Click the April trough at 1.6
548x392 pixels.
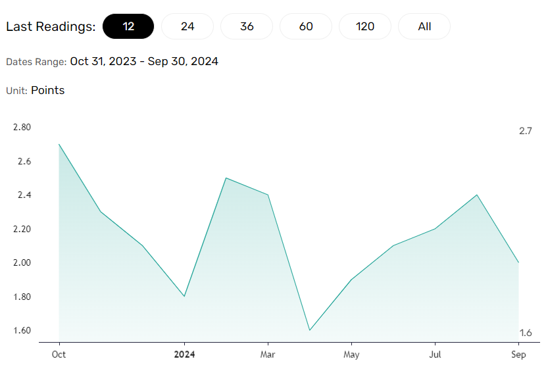(x=310, y=330)
